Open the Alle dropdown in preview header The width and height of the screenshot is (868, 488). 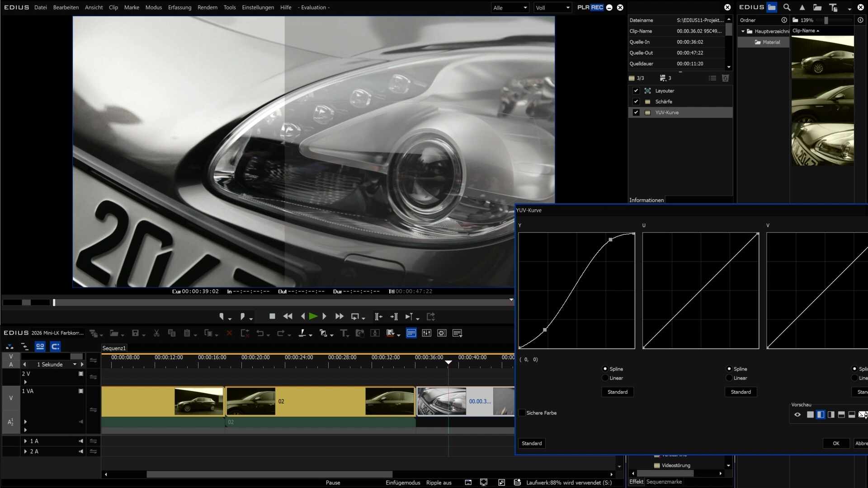(510, 8)
